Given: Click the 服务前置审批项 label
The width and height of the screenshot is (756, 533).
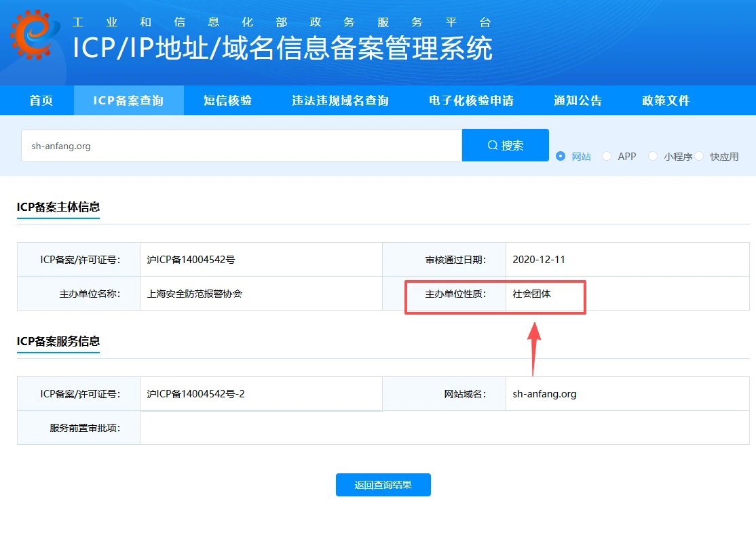Looking at the screenshot, I should 85,428.
